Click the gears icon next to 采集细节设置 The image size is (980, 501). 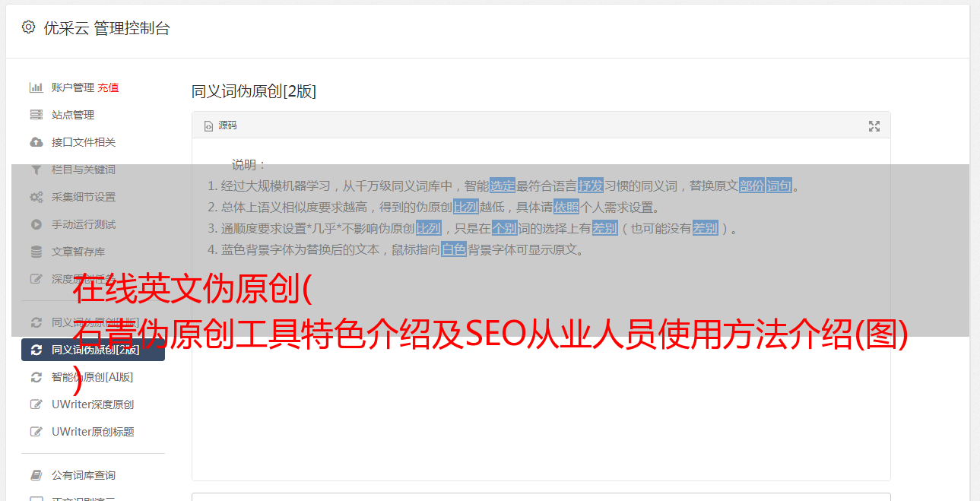(36, 197)
